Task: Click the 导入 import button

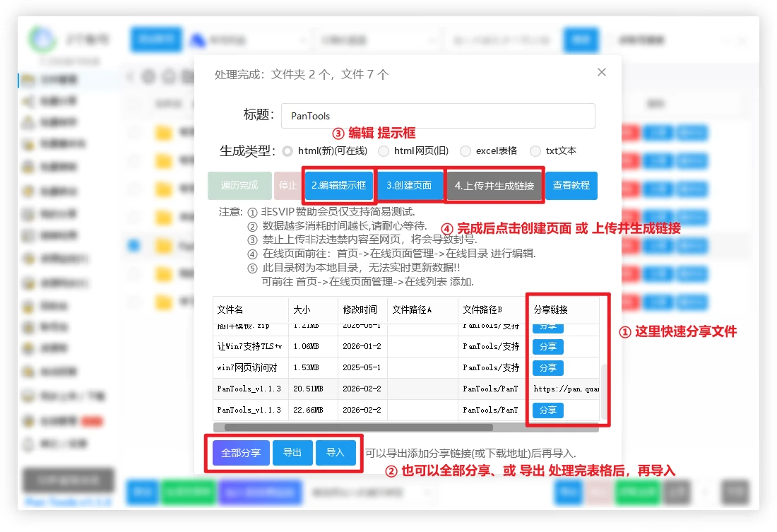Action: tap(335, 453)
